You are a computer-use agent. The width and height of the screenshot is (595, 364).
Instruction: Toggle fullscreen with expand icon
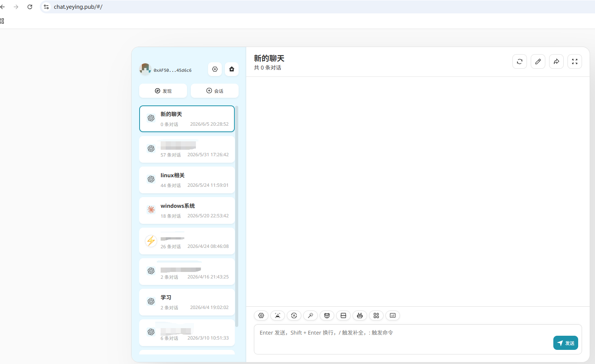click(x=575, y=61)
